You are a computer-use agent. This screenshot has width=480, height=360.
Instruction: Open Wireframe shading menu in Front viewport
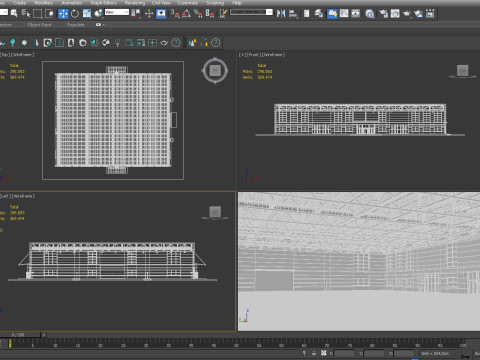tap(273, 55)
